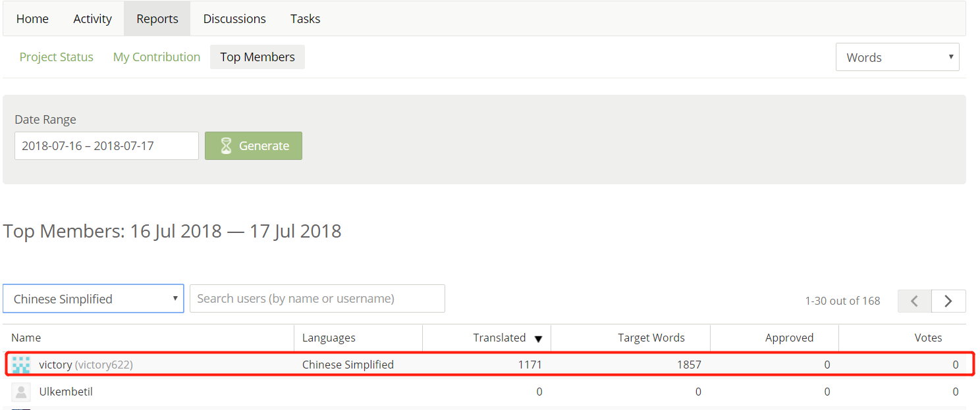
Task: Click the caret on Chinese Simplified selector
Action: [x=177, y=298]
